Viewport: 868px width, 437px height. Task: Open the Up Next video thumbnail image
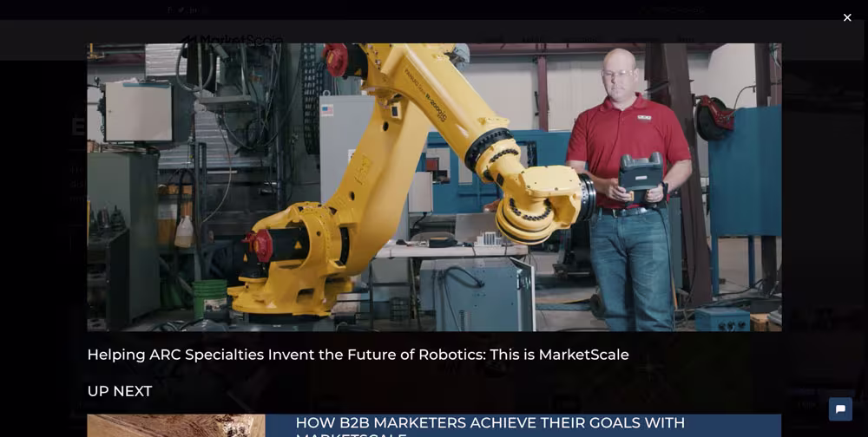click(x=176, y=426)
